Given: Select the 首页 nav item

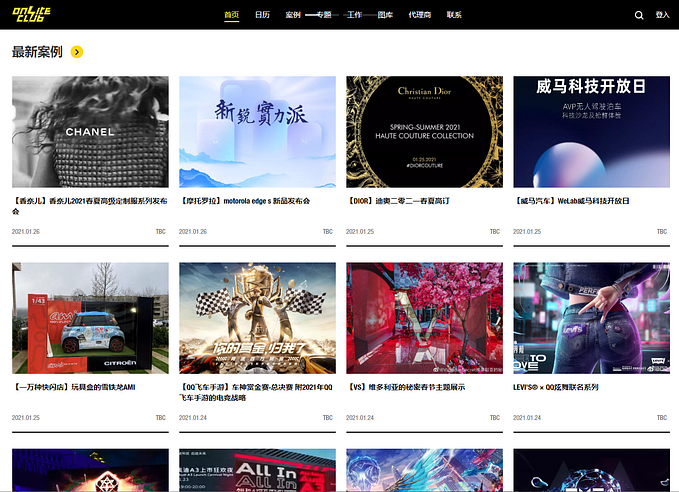Looking at the screenshot, I should (232, 15).
